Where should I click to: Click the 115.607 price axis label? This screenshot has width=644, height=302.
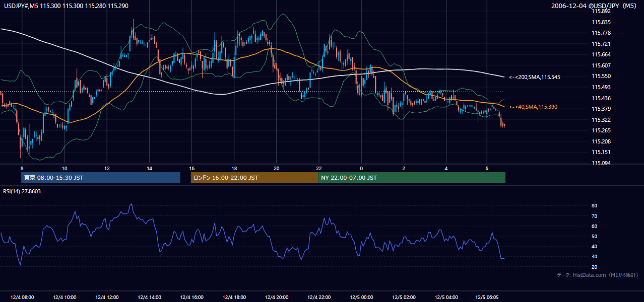601,65
